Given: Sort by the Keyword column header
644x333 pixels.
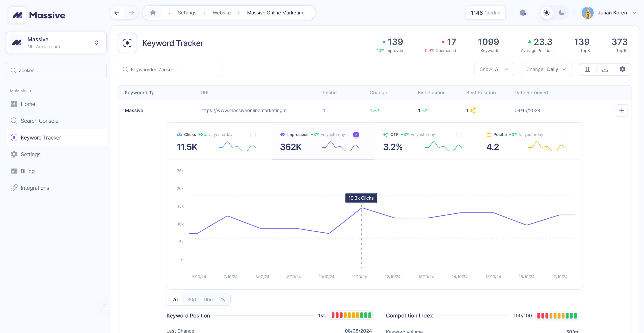Looking at the screenshot, I should pos(139,93).
